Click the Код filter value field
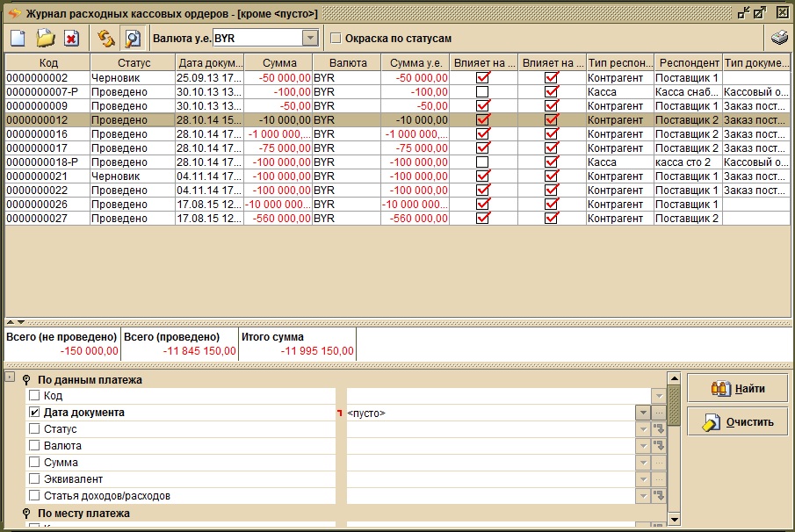This screenshot has height=532, width=795. pos(499,396)
